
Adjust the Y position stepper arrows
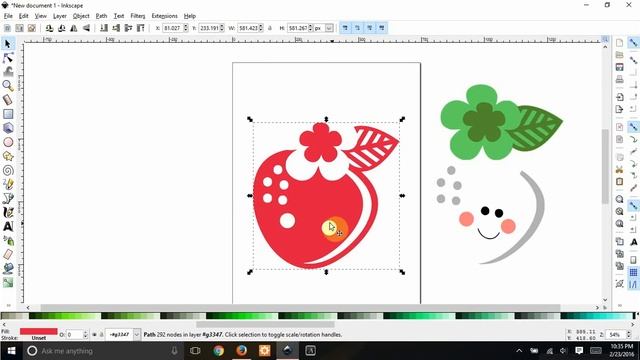(x=222, y=28)
